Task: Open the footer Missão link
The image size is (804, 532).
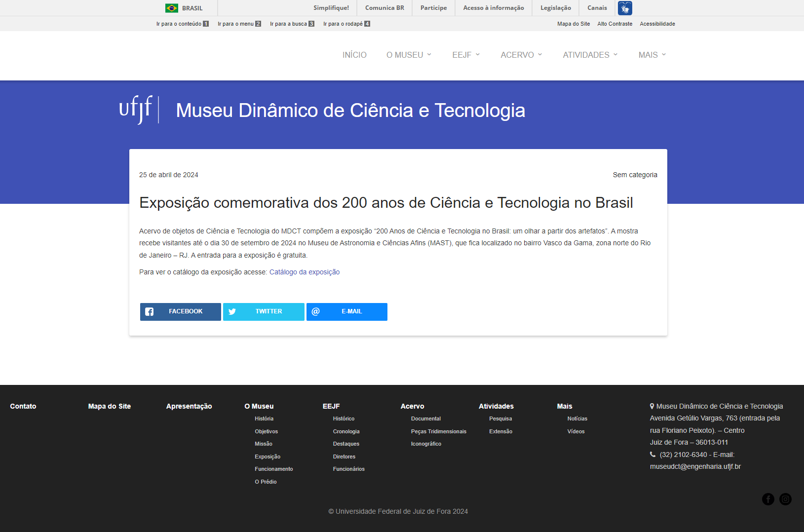Action: (264, 444)
